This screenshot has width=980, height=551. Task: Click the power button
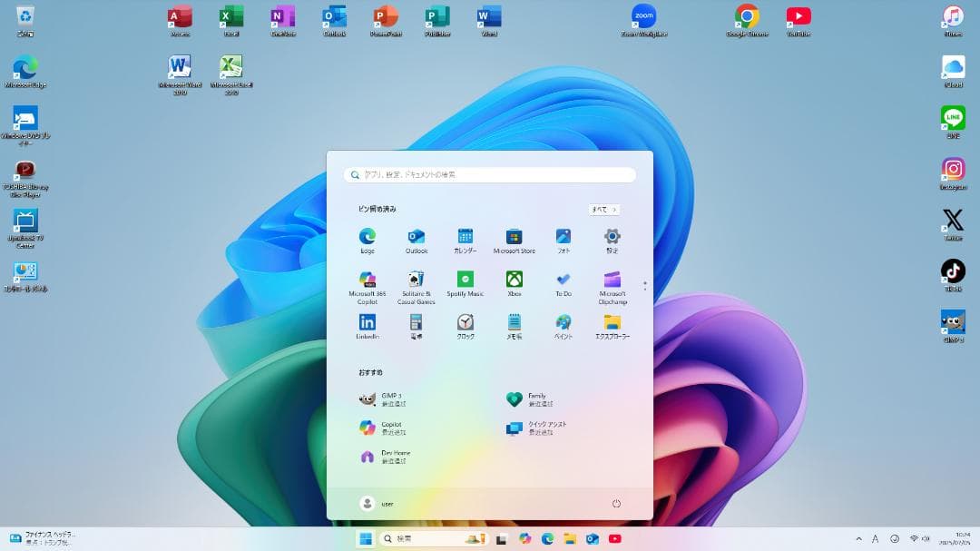(616, 503)
